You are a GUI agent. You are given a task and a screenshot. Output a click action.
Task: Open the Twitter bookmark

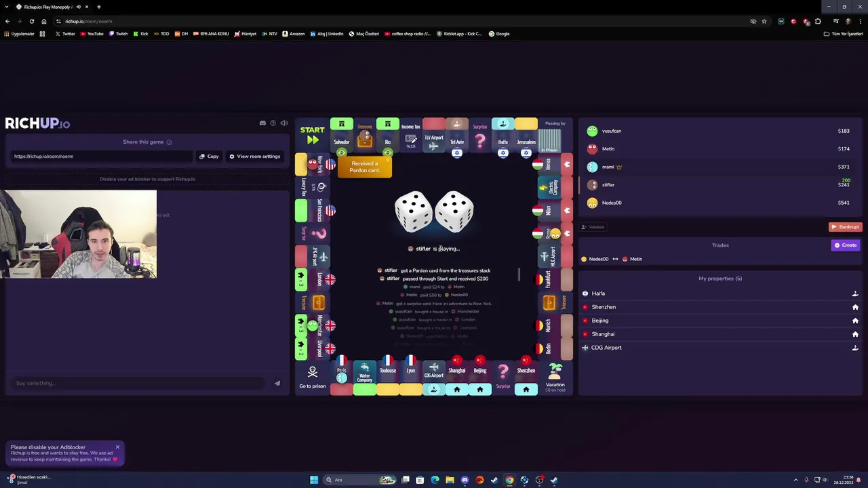tap(65, 34)
